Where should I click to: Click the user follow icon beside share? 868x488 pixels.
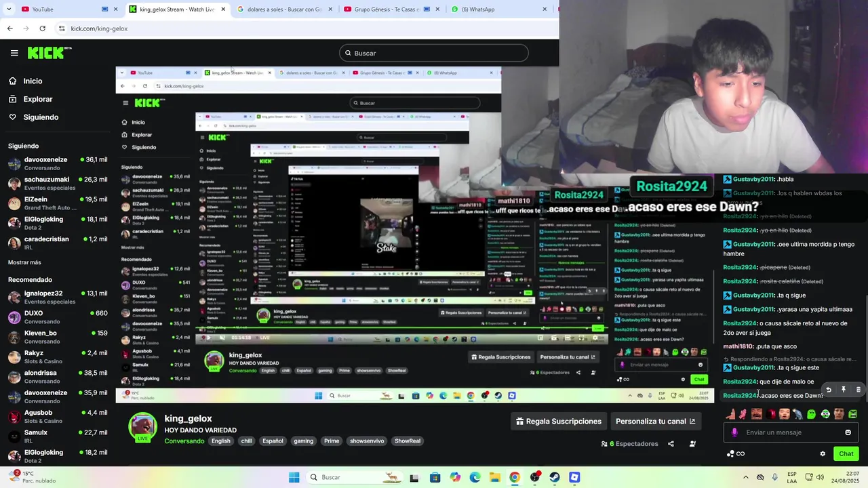click(x=692, y=444)
